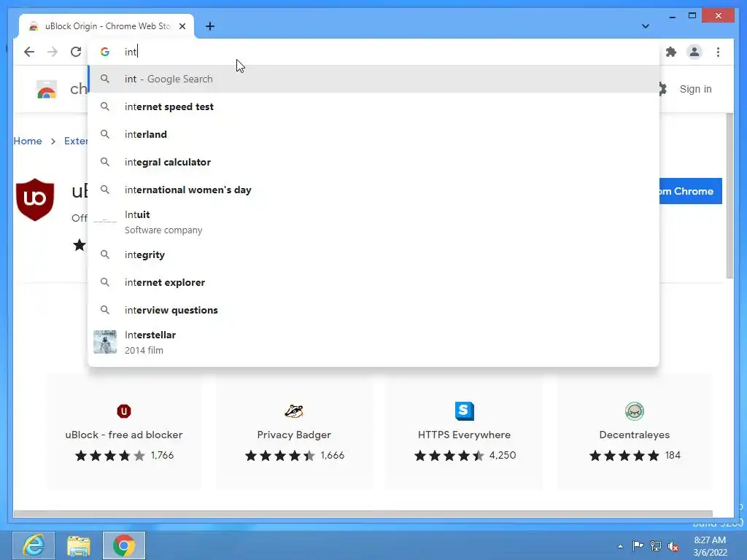Open File Explorer from taskbar

pos(79,545)
